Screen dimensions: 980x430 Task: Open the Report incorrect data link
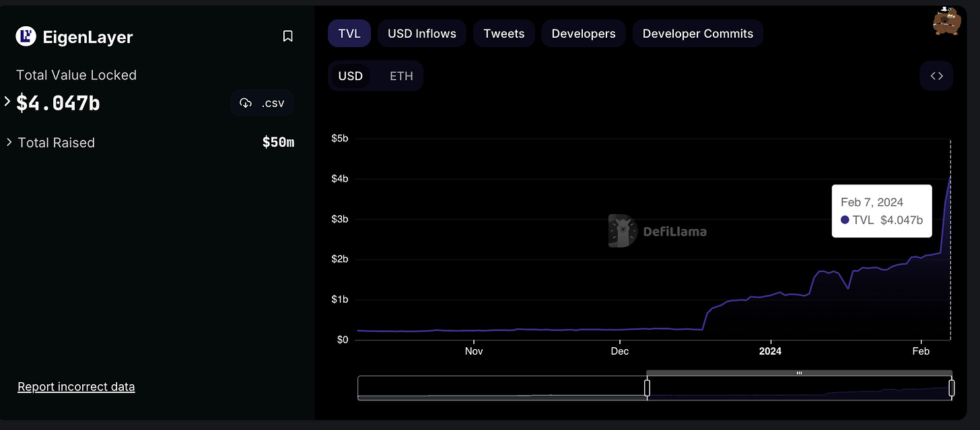click(76, 386)
